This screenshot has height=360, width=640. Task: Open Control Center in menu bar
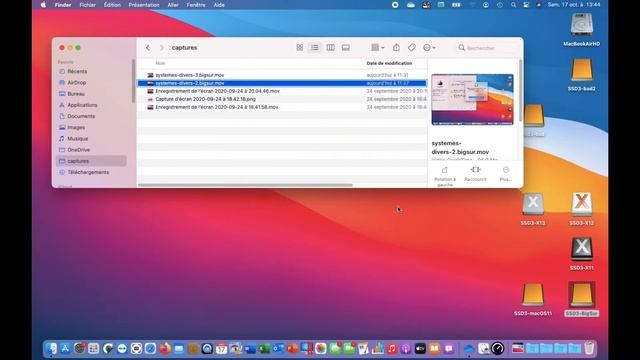tap(526, 5)
